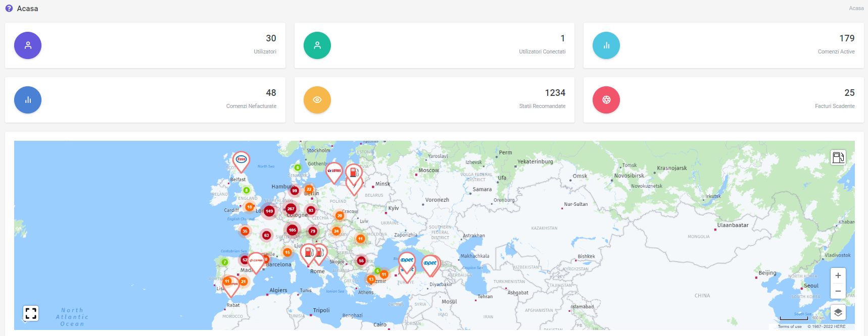Click the Esso station marker near Scotland
Viewport: 868px width, 336px height.
[241, 159]
